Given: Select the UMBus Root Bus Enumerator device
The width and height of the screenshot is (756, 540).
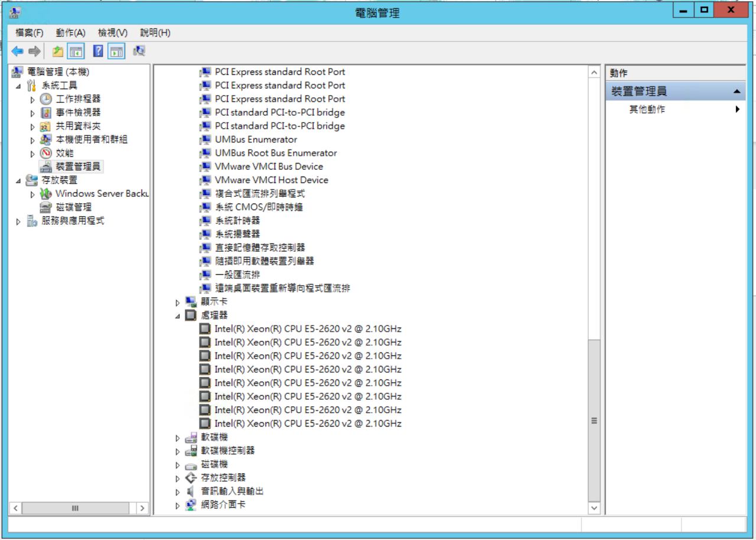Looking at the screenshot, I should click(x=276, y=153).
